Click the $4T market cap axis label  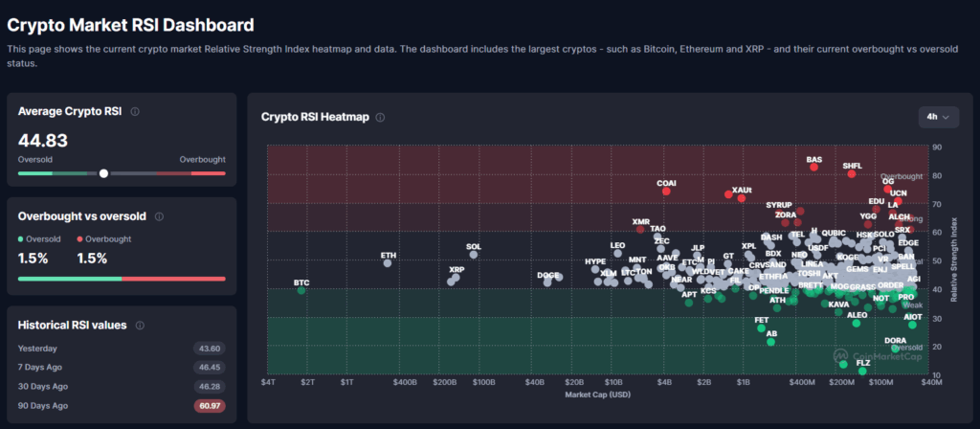[269, 381]
